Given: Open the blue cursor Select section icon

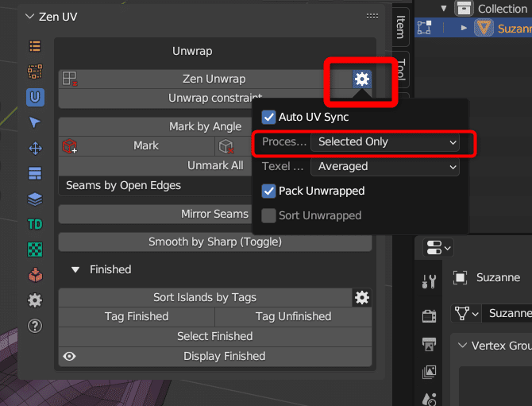Looking at the screenshot, I should pyautogui.click(x=35, y=122).
